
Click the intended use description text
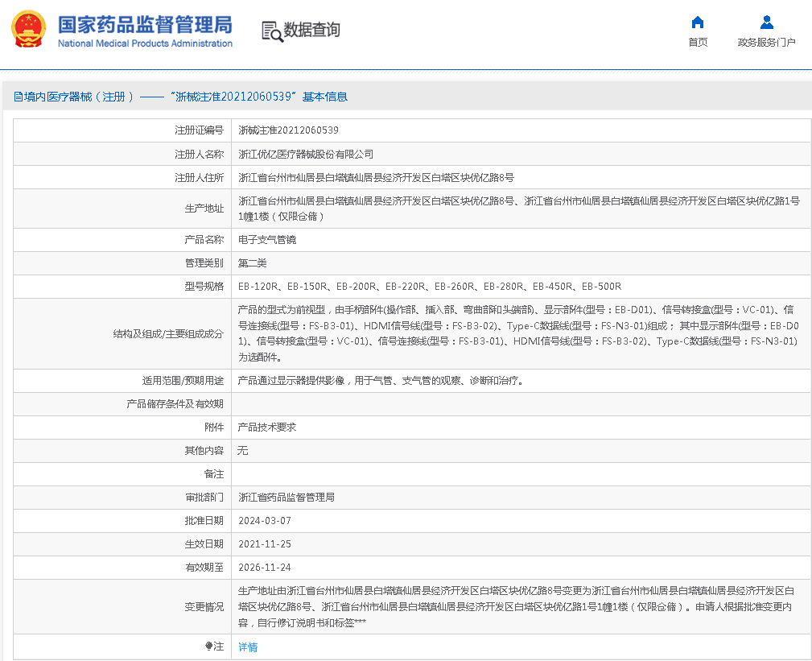point(382,381)
